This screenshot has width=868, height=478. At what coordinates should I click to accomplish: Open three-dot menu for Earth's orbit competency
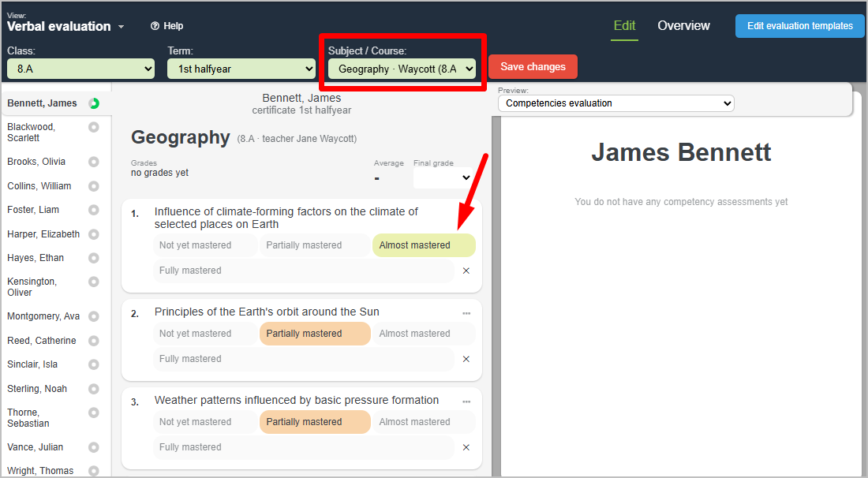pos(466,313)
